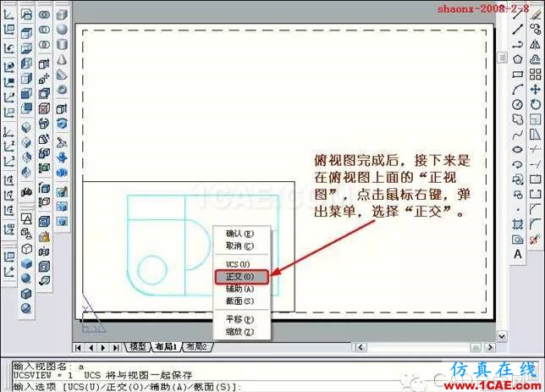The height and width of the screenshot is (392, 545).
Task: Switch to the 布局1 tab
Action: tap(166, 347)
